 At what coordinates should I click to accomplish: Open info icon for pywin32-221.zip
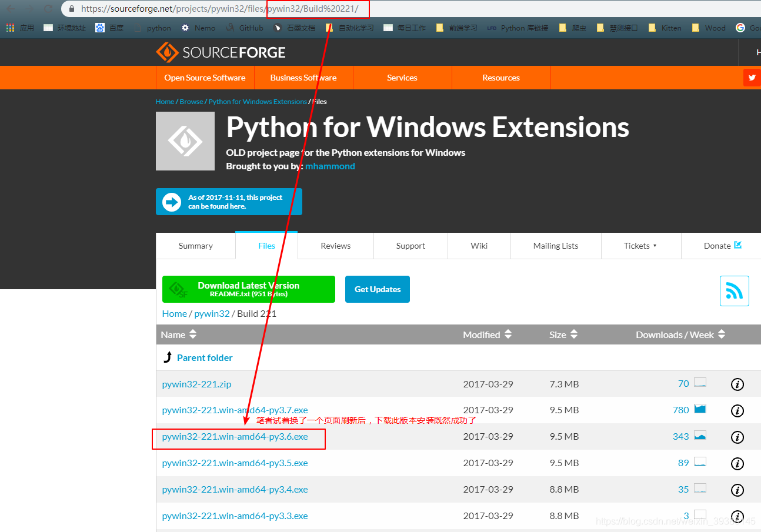(x=737, y=384)
